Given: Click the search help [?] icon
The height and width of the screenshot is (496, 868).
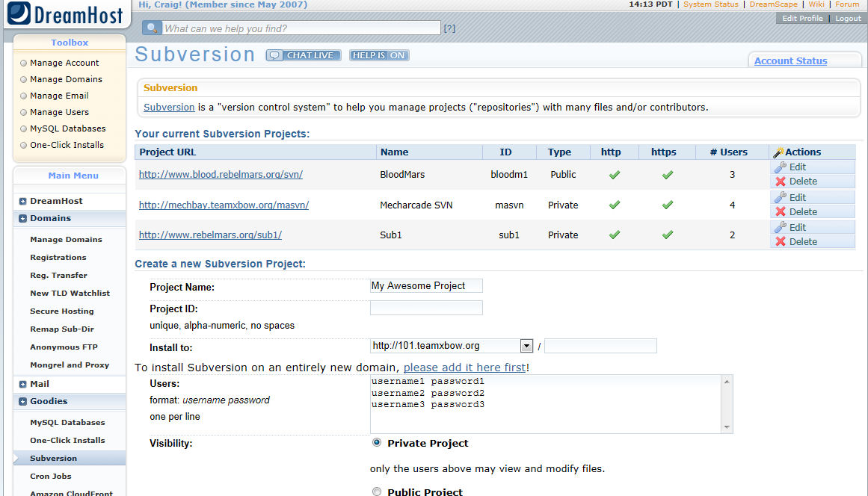Looking at the screenshot, I should point(449,29).
